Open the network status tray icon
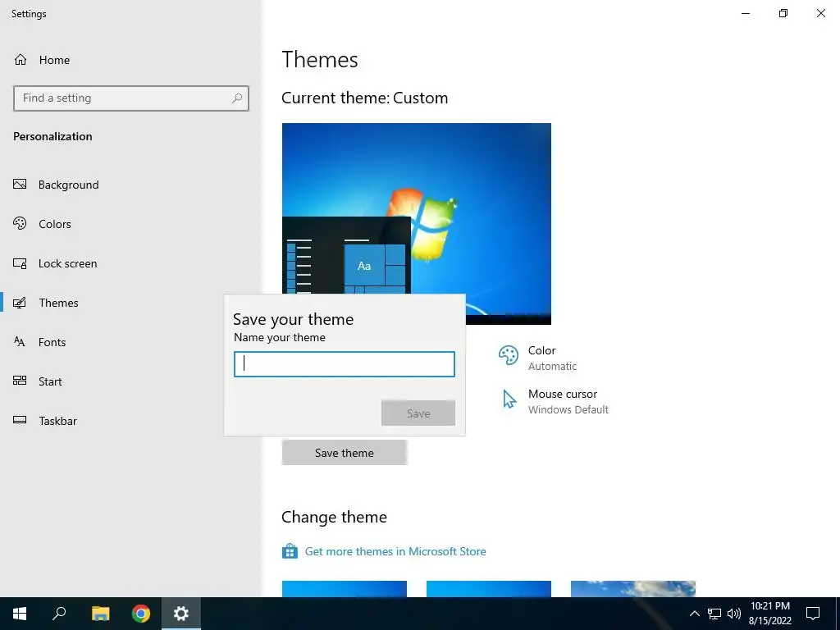Image resolution: width=840 pixels, height=630 pixels. tap(714, 614)
